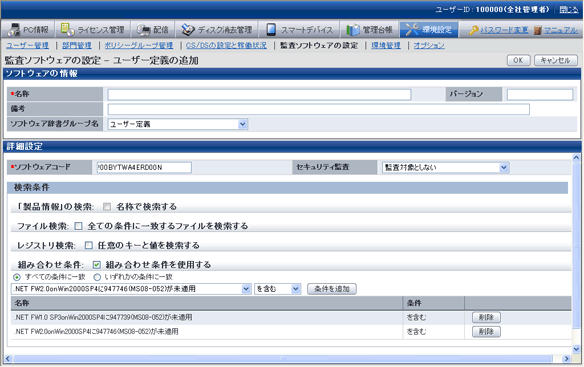Image resolution: width=584 pixels, height=367 pixels.
Task: Click the horizontal scrollbar left arrow
Action: coord(8,359)
